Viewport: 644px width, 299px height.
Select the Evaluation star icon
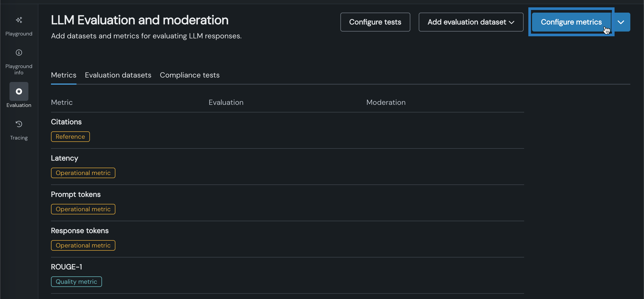[x=19, y=91]
